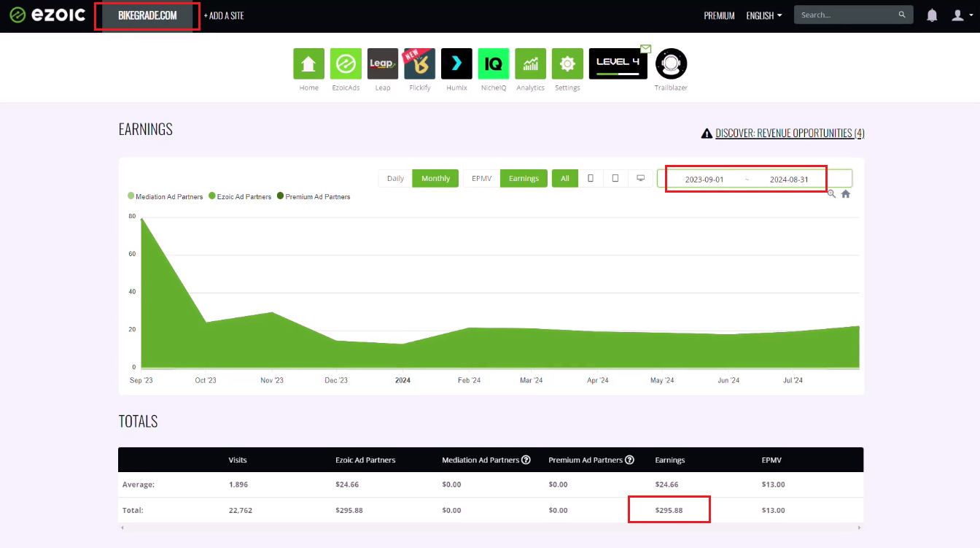This screenshot has width=980, height=548.
Task: Open the English language dropdown
Action: tap(764, 15)
